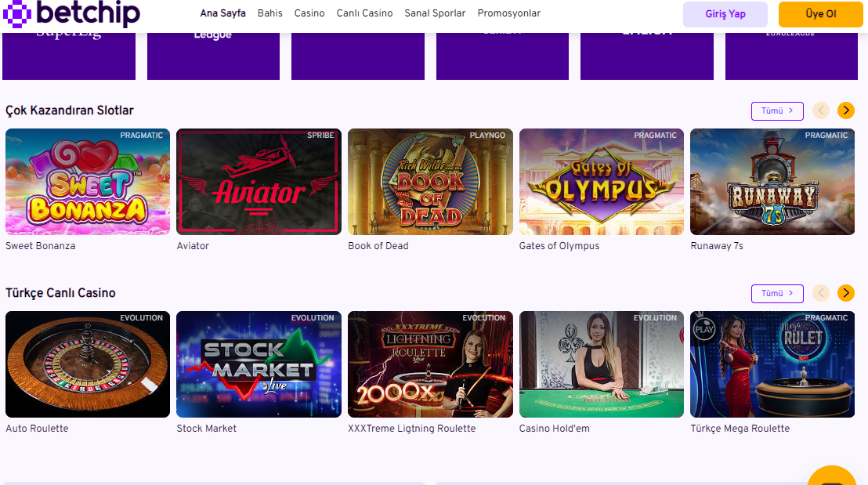Click the 'Aviator' title text
868x485 pixels.
(x=193, y=246)
